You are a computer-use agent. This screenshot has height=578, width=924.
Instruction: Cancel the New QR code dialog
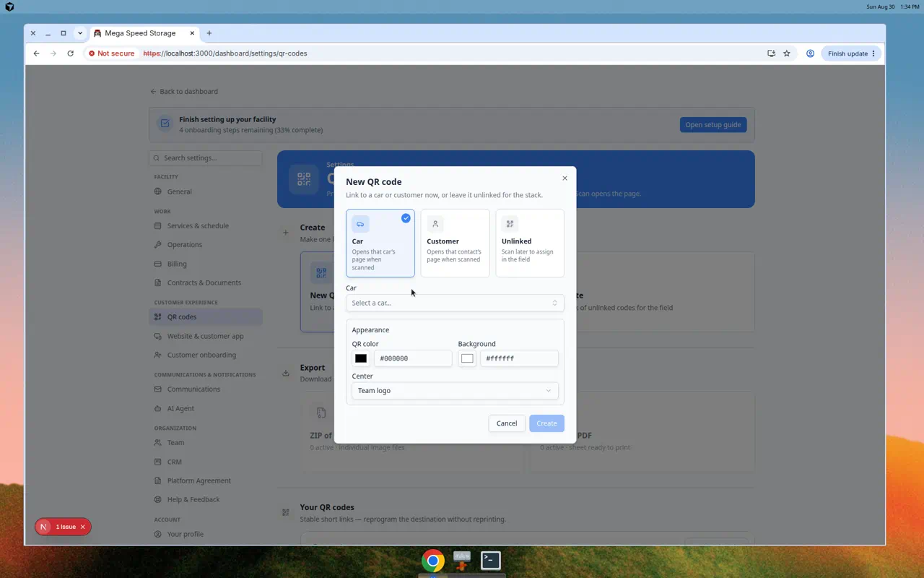tap(507, 423)
